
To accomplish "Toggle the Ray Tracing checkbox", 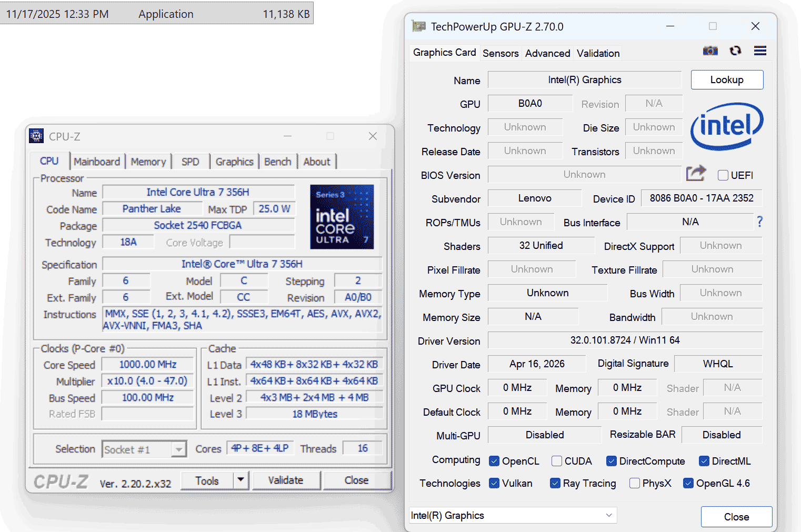I will click(x=555, y=483).
